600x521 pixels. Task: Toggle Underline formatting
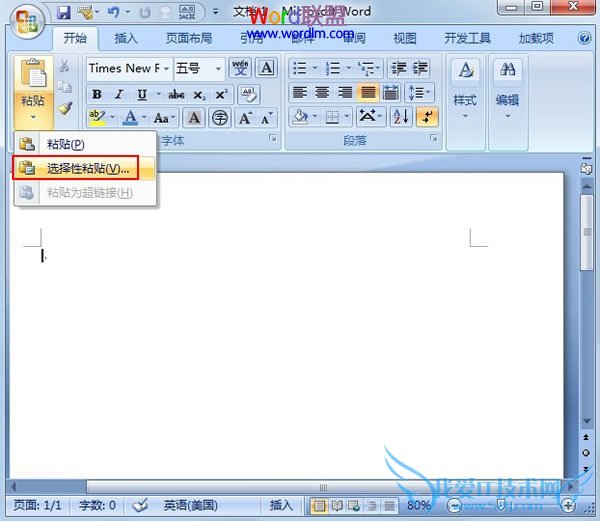[142, 94]
